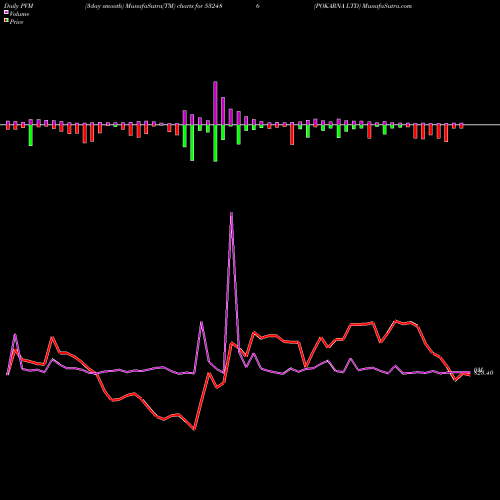
Task: Click the Price legend color swatch
Action: click(x=6, y=21)
